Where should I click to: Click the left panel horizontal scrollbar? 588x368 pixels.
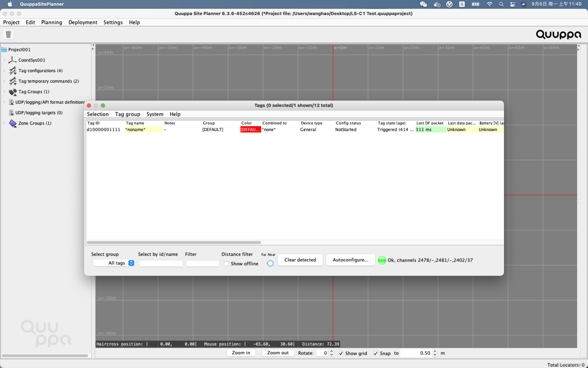[45, 356]
